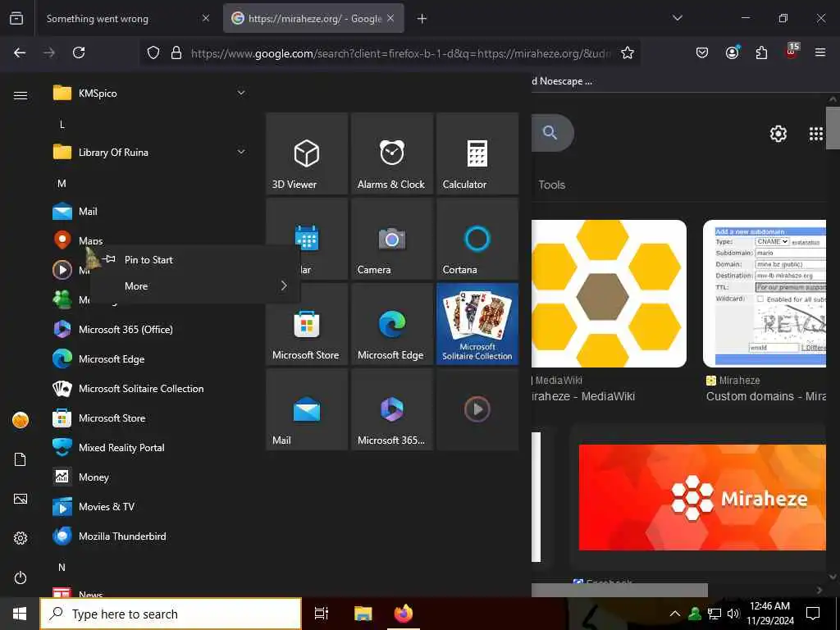Open the Money app
Screen dimensions: 840x630
point(150,477)
